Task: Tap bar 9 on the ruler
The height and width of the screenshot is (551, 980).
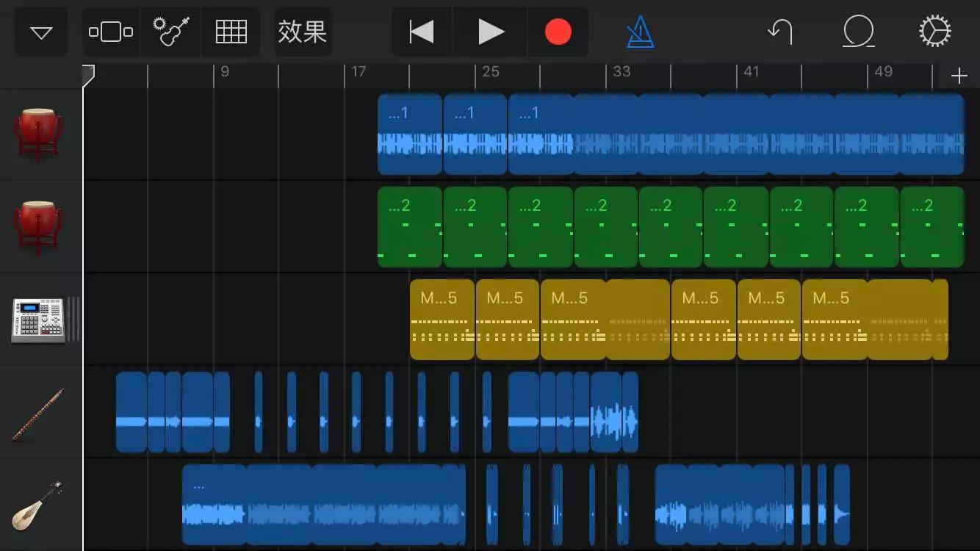Action: pyautogui.click(x=225, y=72)
